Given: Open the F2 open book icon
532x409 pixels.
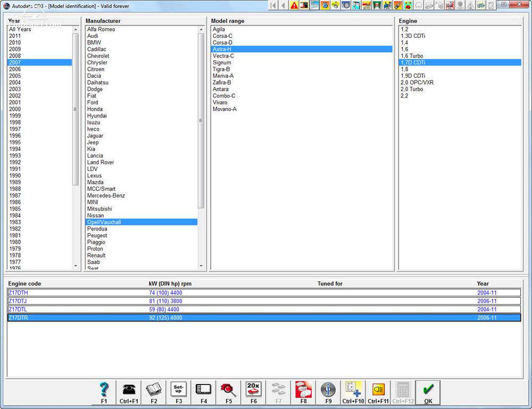Looking at the screenshot, I should click(154, 392).
